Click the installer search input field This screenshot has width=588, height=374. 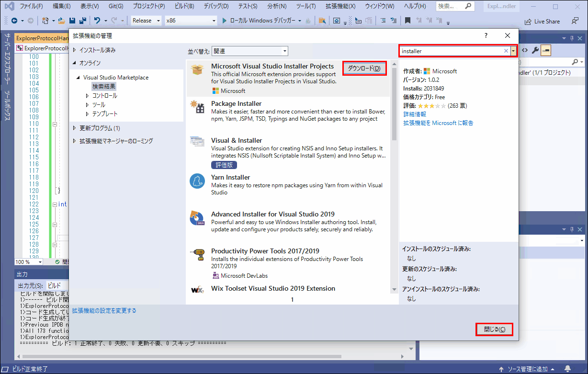(451, 51)
